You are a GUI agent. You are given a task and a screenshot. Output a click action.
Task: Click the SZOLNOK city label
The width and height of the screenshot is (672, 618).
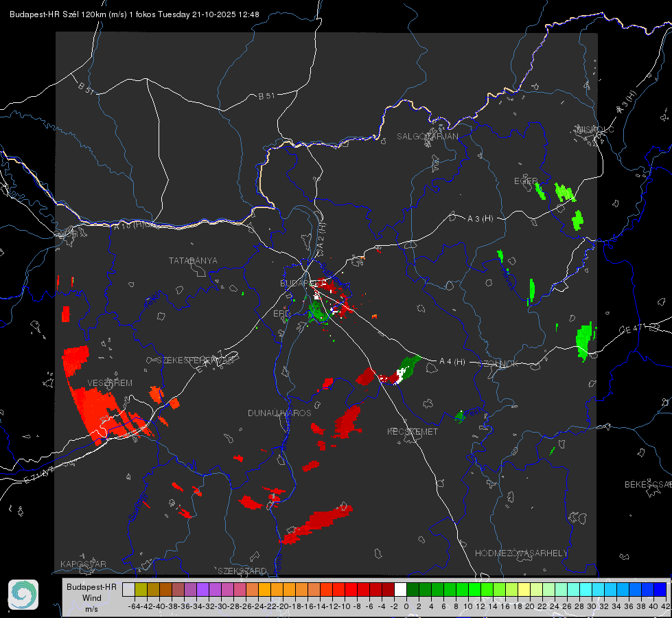click(x=499, y=363)
